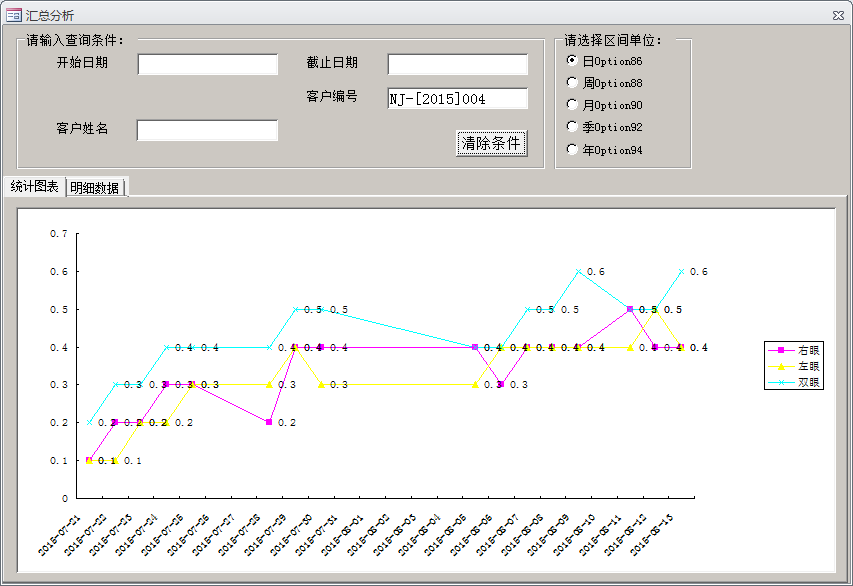This screenshot has height=586, width=853.
Task: Click the 开始日期 input field
Action: pyautogui.click(x=207, y=64)
